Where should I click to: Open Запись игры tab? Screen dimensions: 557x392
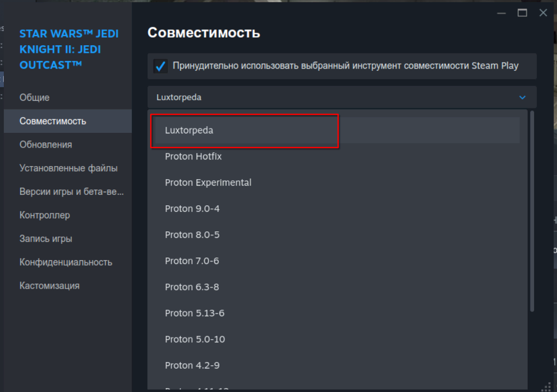click(46, 238)
